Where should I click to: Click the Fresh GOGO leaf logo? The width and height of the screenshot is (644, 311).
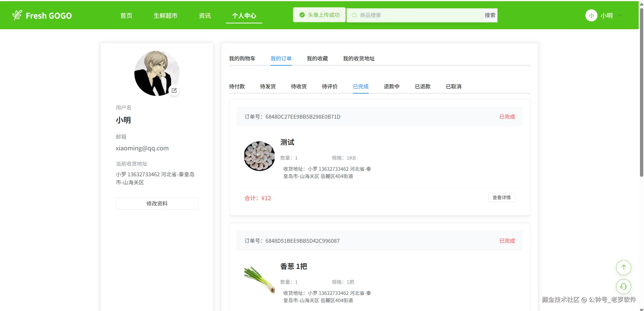[17, 15]
